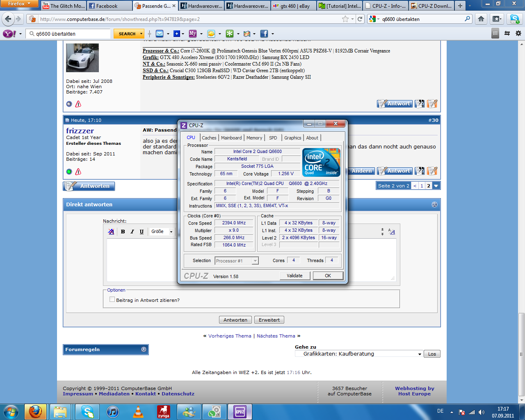Image resolution: width=525 pixels, height=420 pixels.
Task: Collapse the Direkt antworten panel
Action: coord(434,205)
